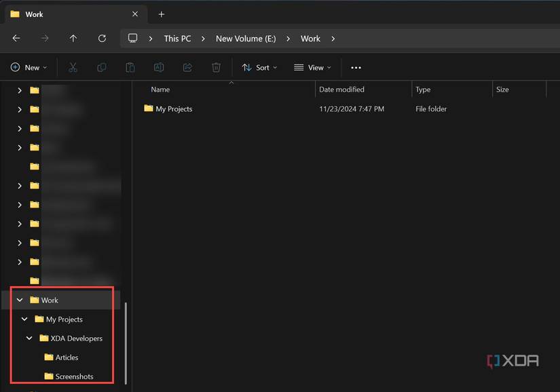
Task: Open the Sort dropdown menu
Action: click(x=259, y=67)
